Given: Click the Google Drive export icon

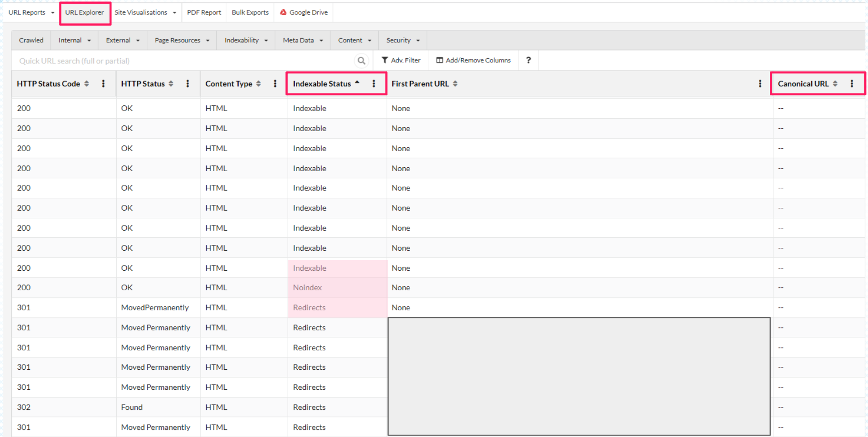Looking at the screenshot, I should point(283,12).
